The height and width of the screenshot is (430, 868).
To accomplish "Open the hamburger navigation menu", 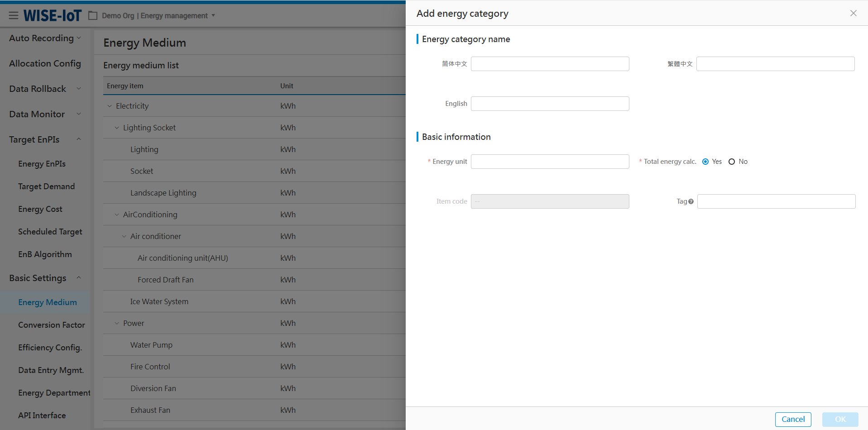I will click(14, 16).
